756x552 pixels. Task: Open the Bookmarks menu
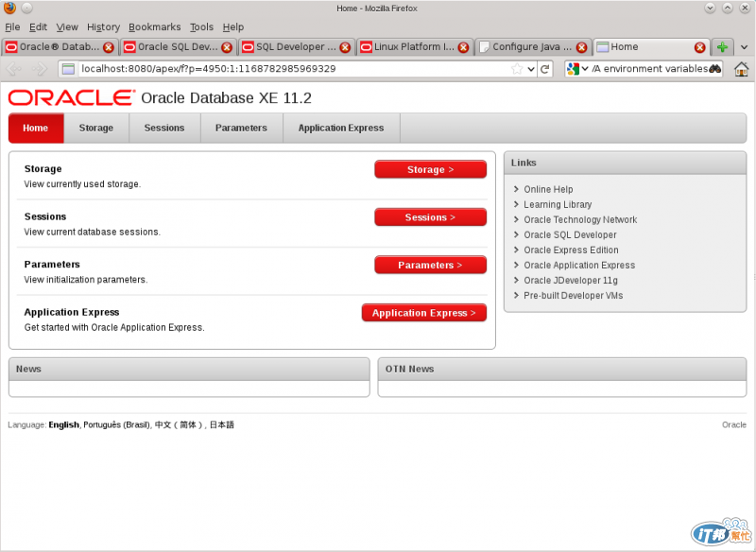pyautogui.click(x=154, y=27)
